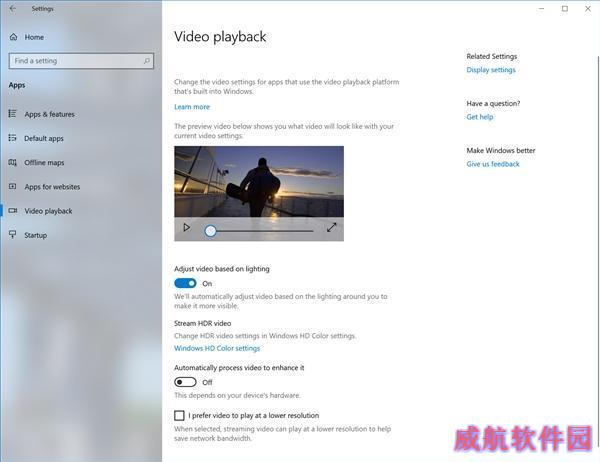Click the Video playback camera icon
The image size is (600, 462).
pos(13,211)
